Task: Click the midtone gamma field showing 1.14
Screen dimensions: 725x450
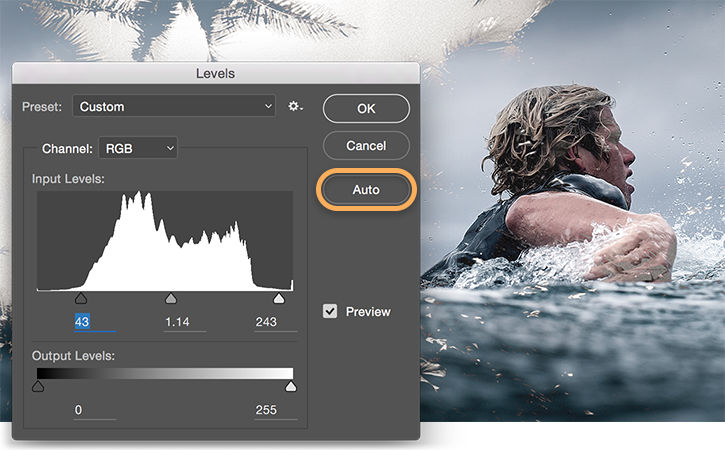Action: click(184, 322)
